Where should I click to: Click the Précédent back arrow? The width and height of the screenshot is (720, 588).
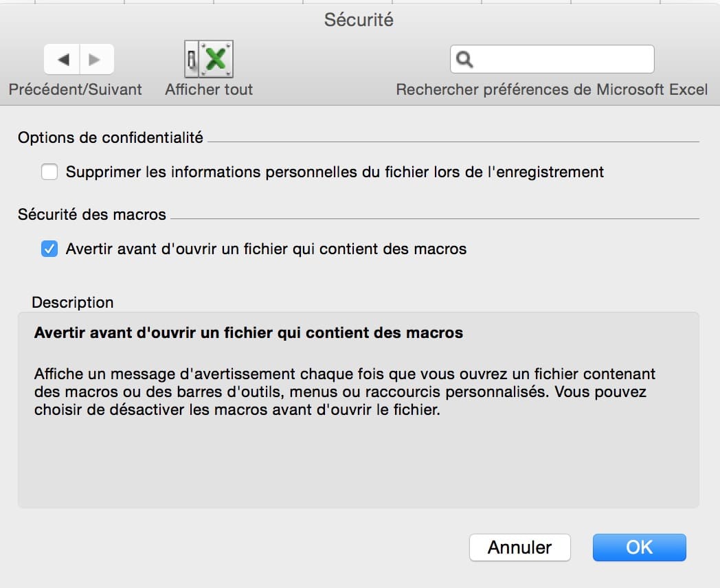click(63, 60)
